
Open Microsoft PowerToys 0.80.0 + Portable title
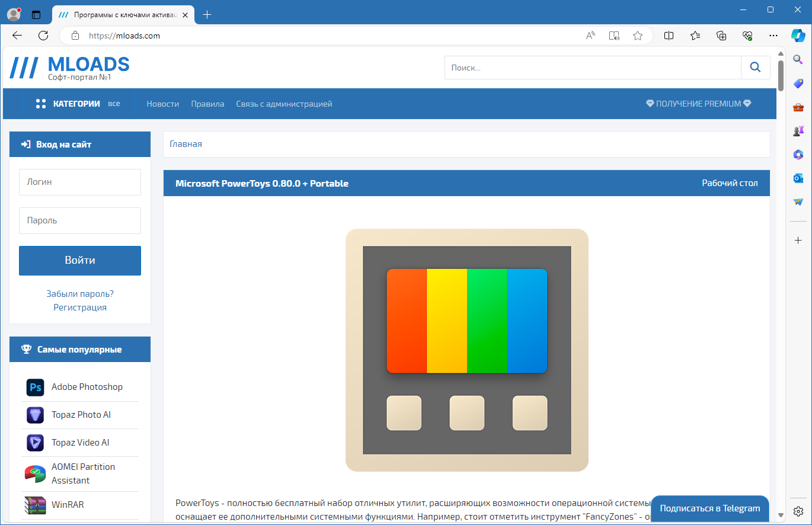pyautogui.click(x=262, y=183)
